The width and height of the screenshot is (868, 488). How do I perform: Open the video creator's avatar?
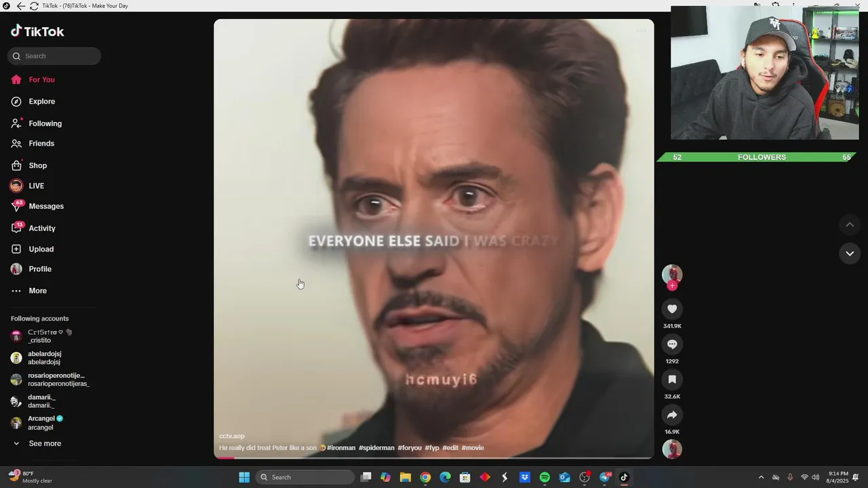(672, 274)
